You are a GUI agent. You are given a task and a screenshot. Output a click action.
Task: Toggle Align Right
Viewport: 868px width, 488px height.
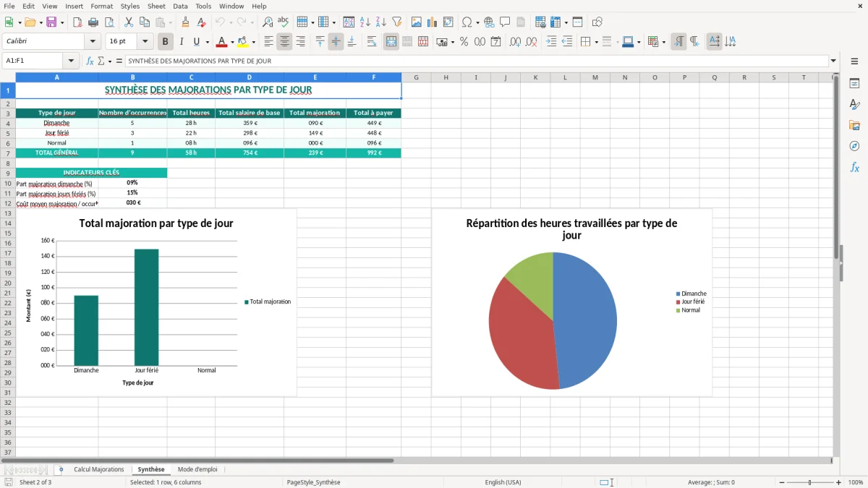(x=300, y=42)
